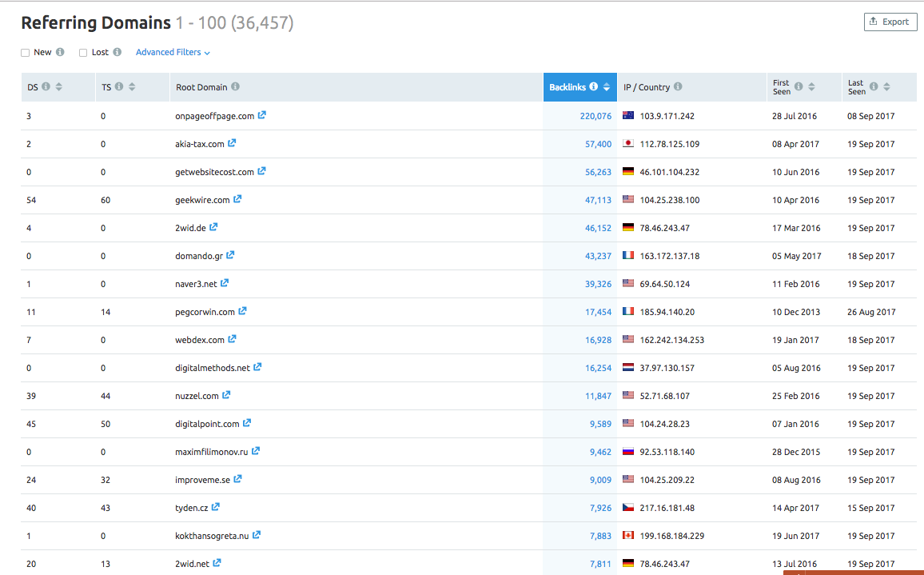Open digitalpoint.com external link icon
Image resolution: width=924 pixels, height=575 pixels.
(x=247, y=423)
